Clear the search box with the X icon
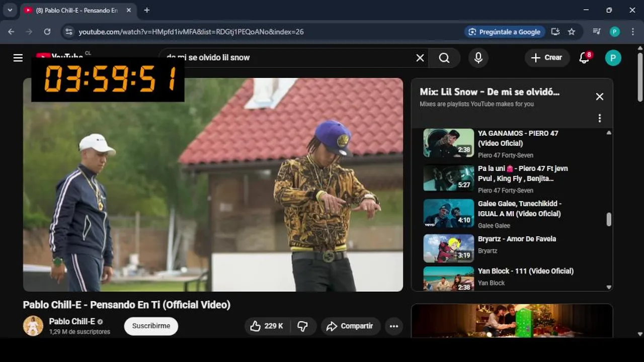This screenshot has width=644, height=362. pos(420,58)
